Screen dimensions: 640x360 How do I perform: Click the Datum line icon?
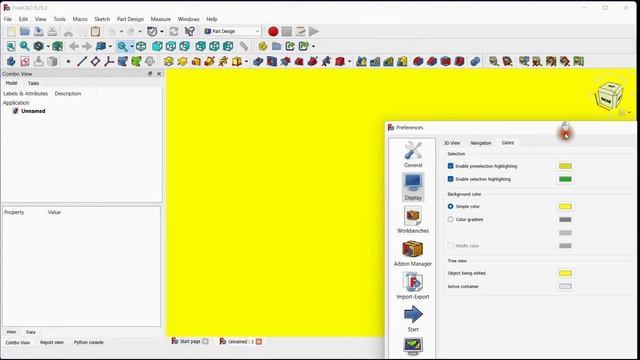coord(82,62)
